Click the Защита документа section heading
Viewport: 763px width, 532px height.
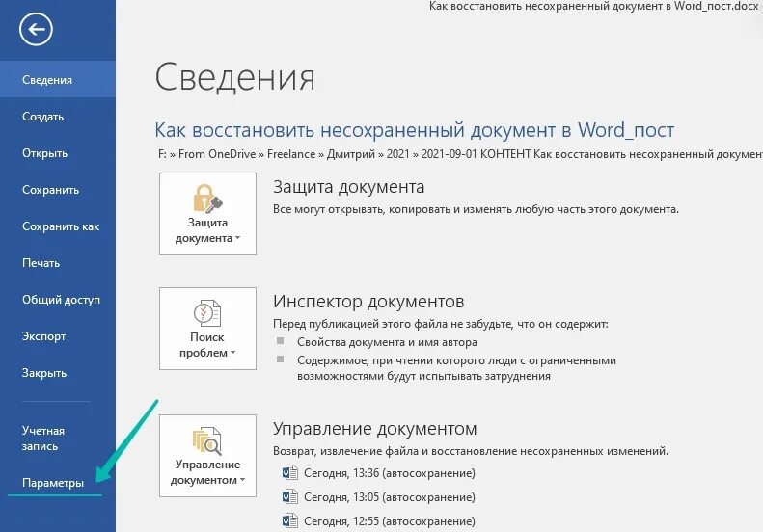pos(349,187)
